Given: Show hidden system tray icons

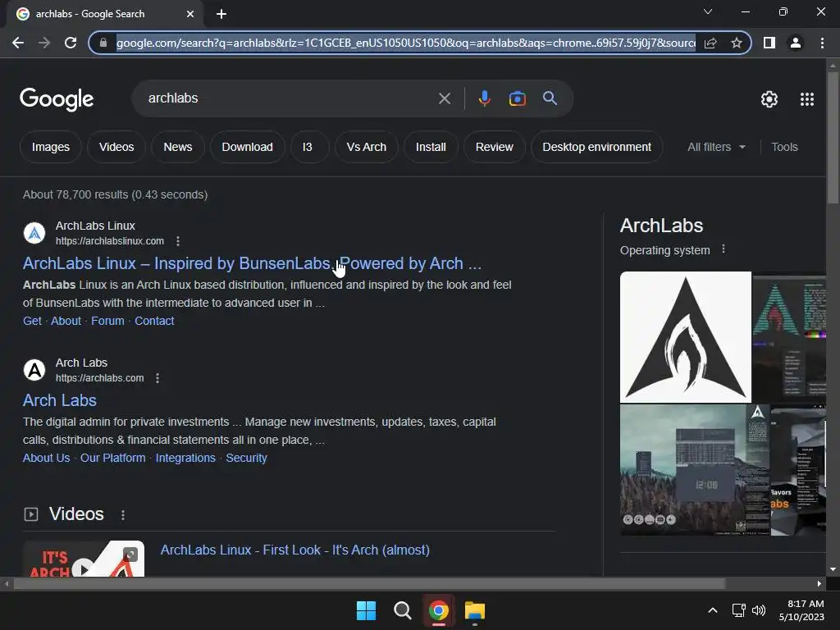Looking at the screenshot, I should (713, 610).
